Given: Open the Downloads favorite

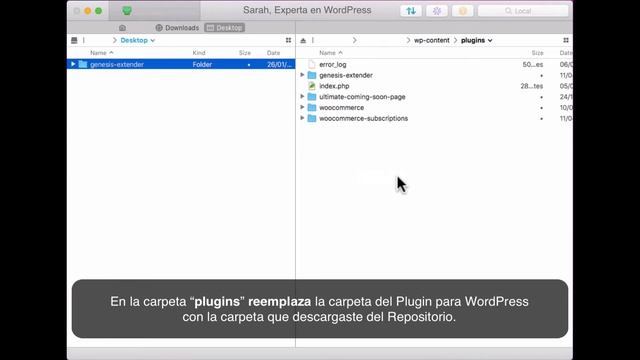Looking at the screenshot, I should click(177, 28).
